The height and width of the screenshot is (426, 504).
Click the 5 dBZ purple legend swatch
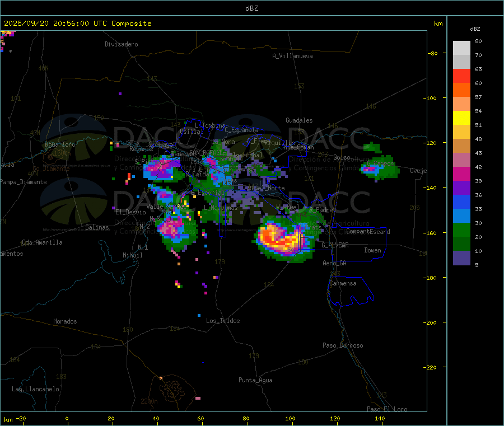[x=461, y=258]
